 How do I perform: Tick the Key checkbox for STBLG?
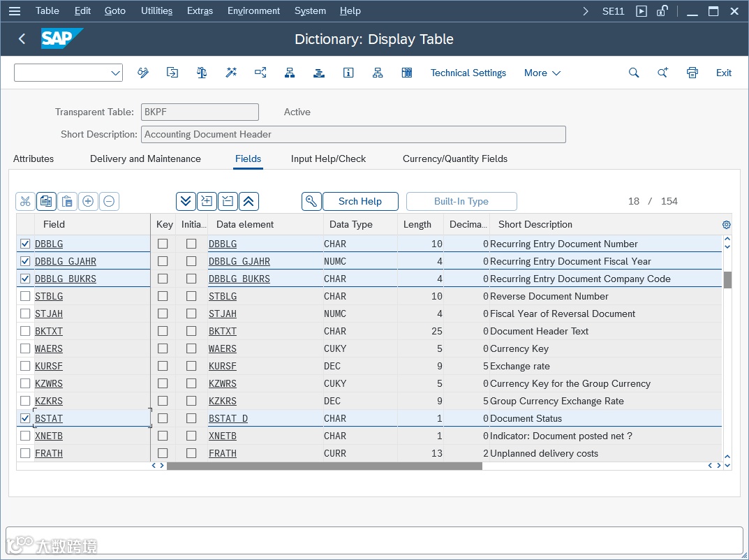point(163,296)
